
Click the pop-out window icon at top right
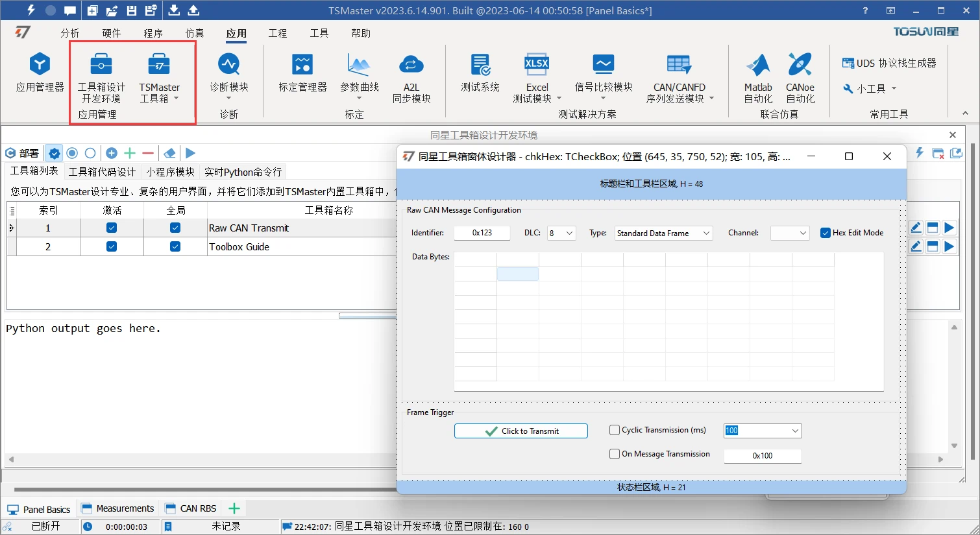956,153
